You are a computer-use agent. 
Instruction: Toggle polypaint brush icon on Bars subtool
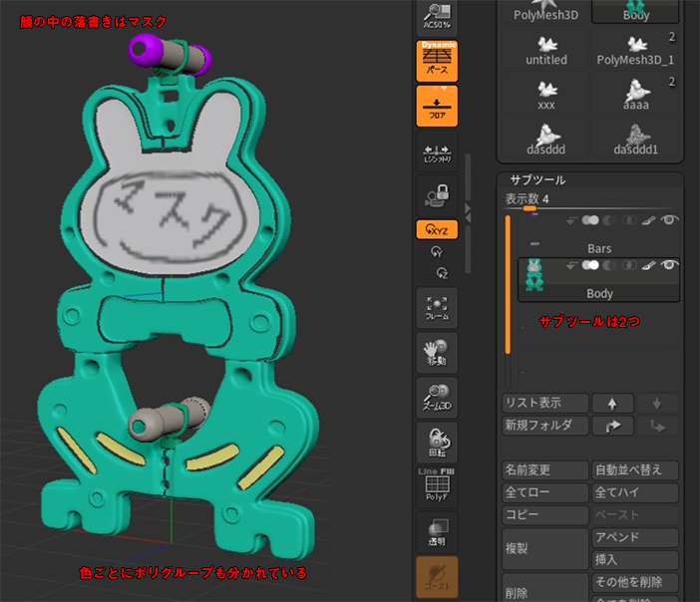click(x=649, y=220)
